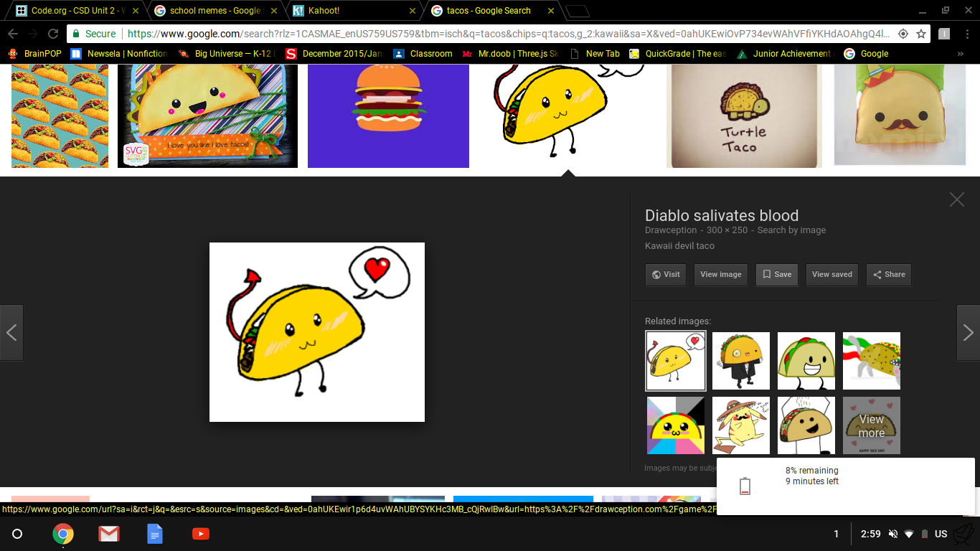The image size is (980, 551).
Task: Click the location target icon in address bar
Action: coord(903,34)
